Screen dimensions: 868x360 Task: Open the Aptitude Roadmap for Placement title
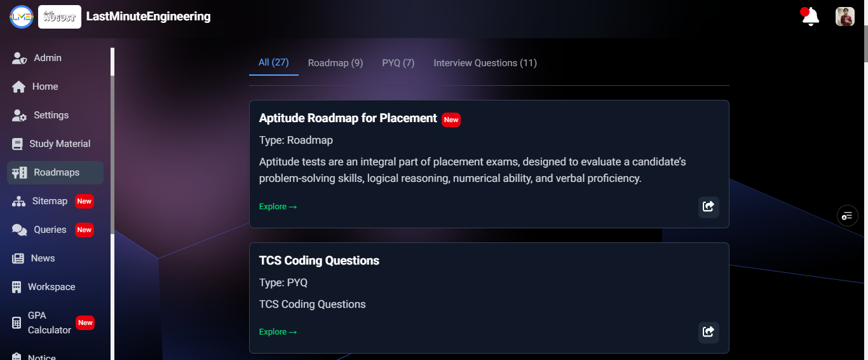[x=348, y=118]
